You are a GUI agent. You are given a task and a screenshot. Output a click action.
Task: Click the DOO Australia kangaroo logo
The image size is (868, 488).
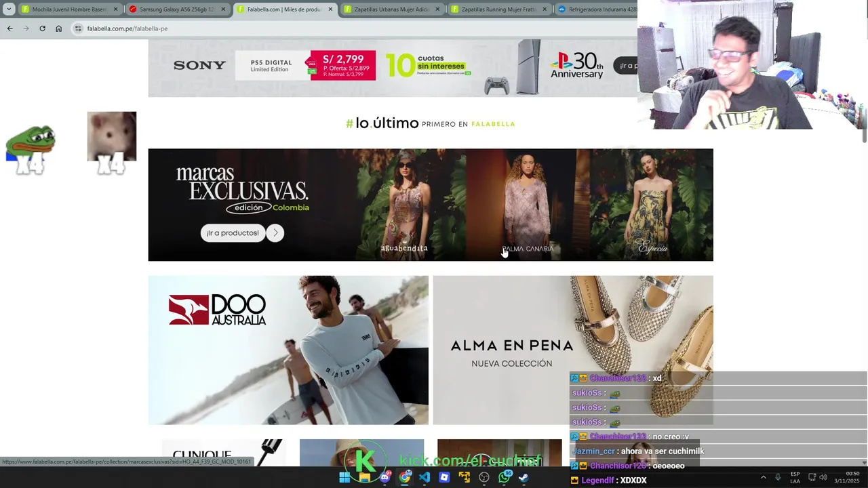[x=189, y=310]
